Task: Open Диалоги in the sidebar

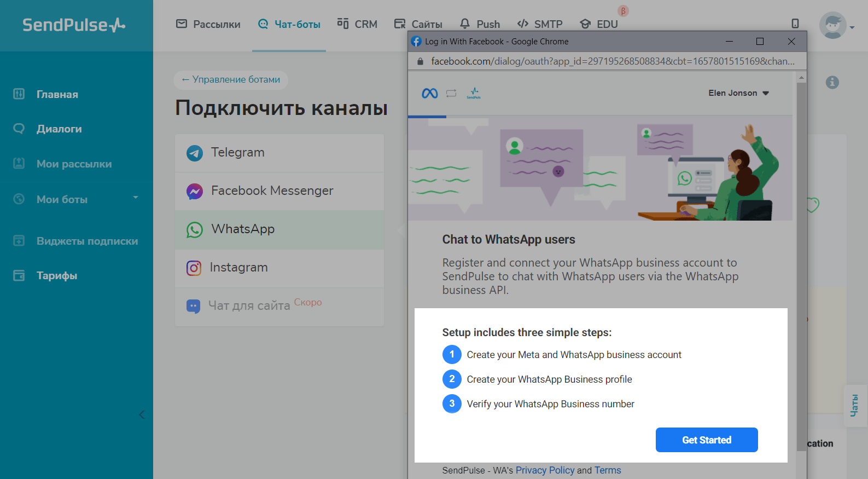Action: point(59,129)
